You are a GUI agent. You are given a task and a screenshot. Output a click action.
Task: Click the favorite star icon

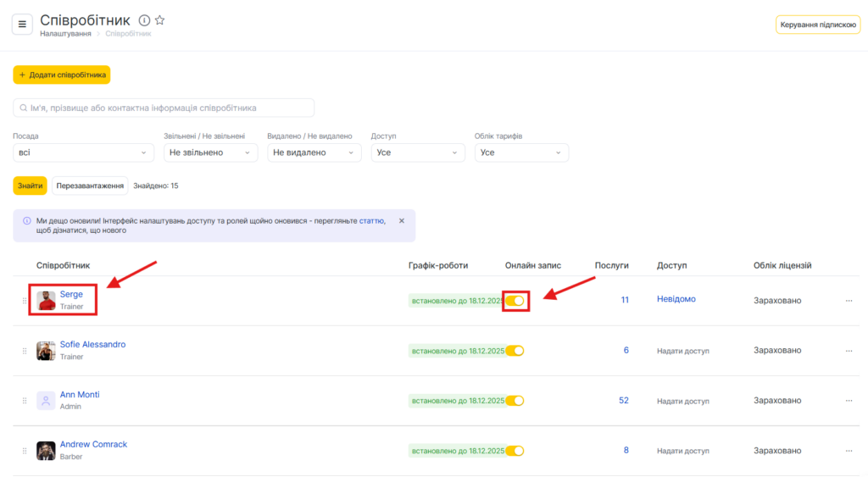(160, 20)
